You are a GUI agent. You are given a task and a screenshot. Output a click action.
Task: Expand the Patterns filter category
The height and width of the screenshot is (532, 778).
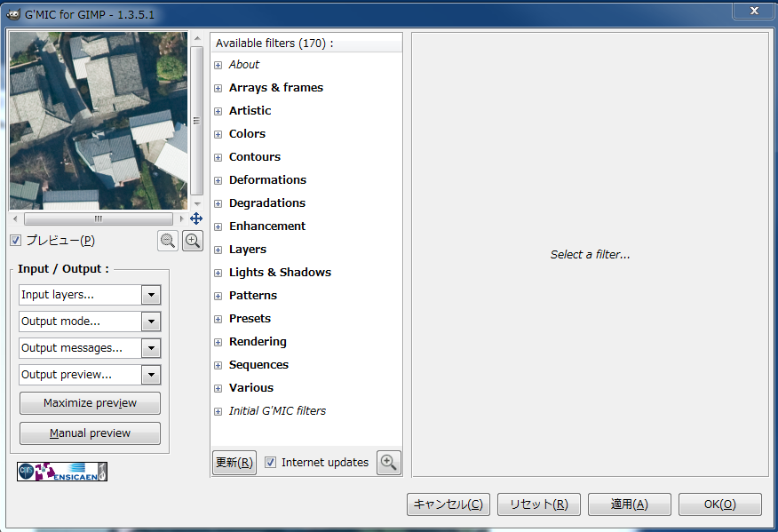218,296
